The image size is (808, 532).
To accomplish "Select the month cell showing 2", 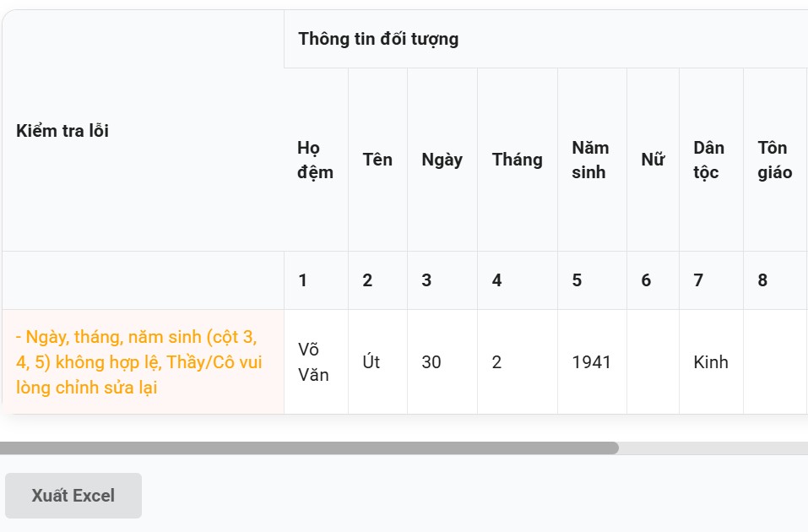I will (x=497, y=362).
